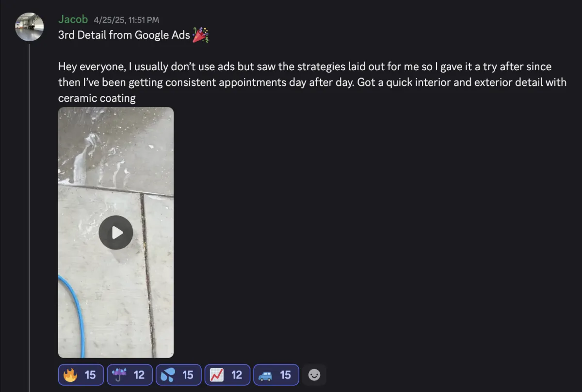This screenshot has width=582, height=392.
Task: Toggle the fire emoji reaction
Action: click(x=81, y=375)
